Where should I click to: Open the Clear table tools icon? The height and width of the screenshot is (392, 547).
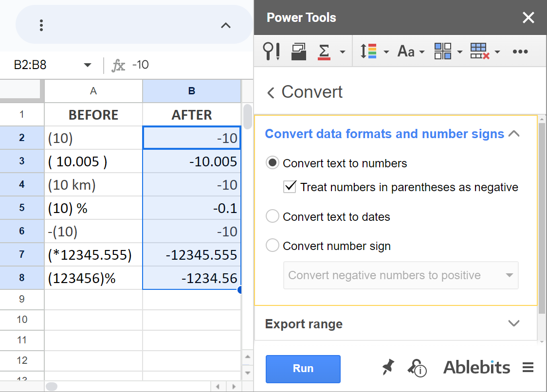pos(479,51)
